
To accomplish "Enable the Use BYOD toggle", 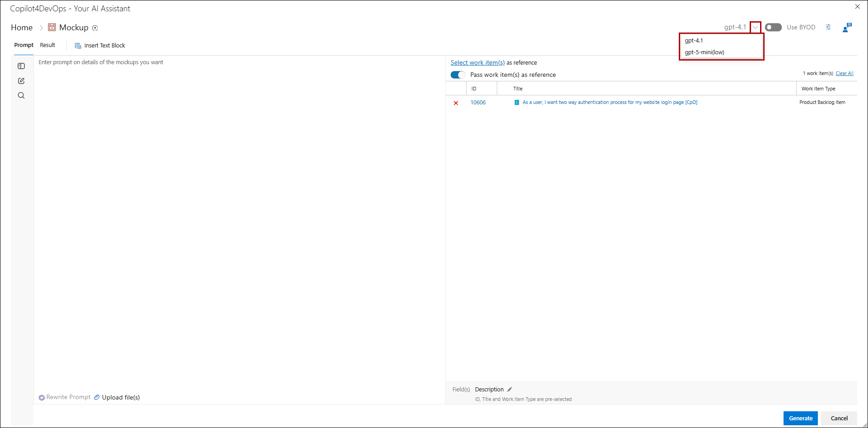I will tap(773, 27).
